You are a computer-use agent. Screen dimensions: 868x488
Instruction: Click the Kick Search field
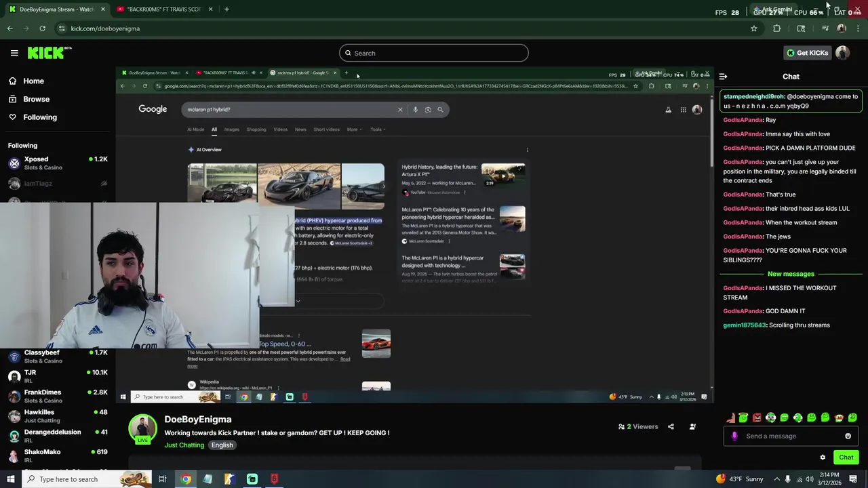434,53
